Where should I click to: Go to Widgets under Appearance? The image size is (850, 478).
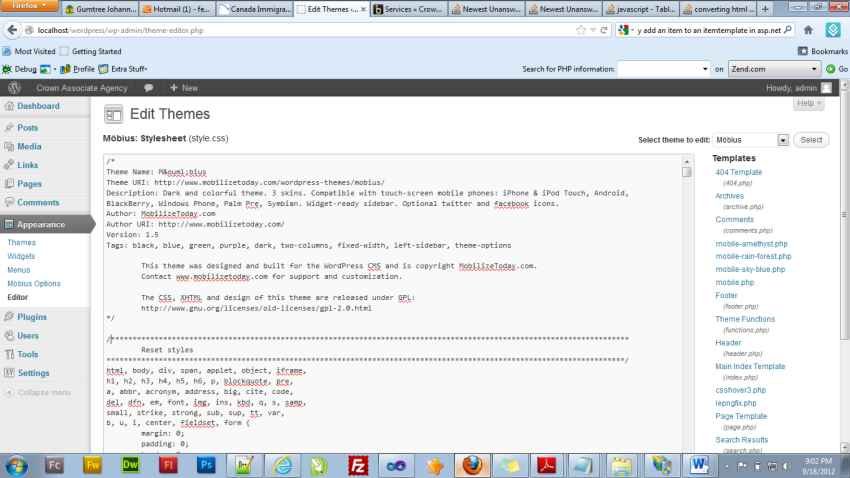click(21, 256)
